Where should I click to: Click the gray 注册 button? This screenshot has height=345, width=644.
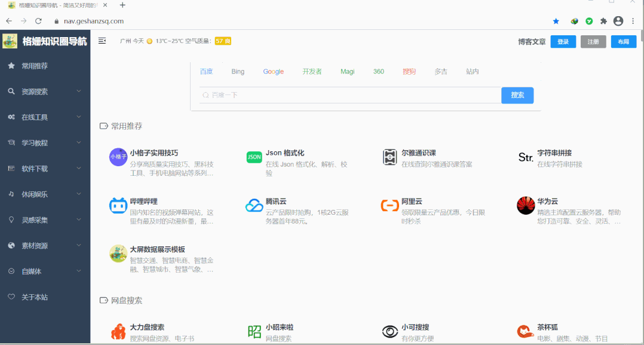(x=593, y=41)
